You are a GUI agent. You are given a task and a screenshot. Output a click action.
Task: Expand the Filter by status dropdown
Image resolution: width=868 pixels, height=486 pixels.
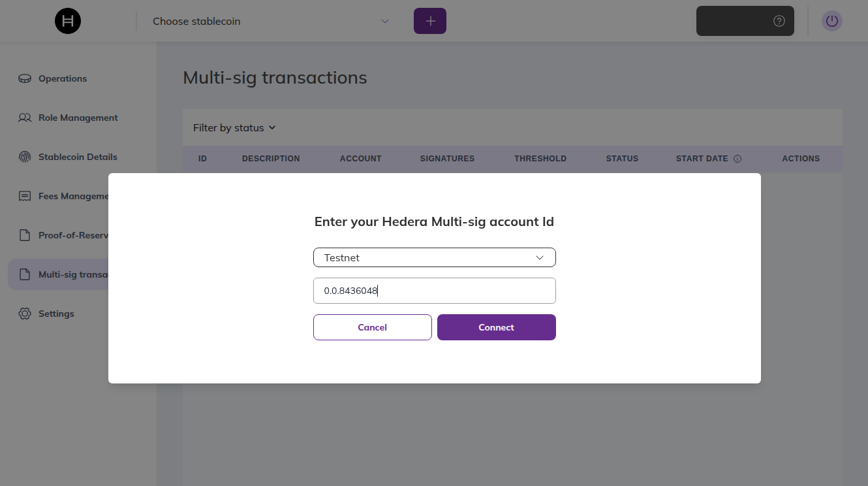234,127
